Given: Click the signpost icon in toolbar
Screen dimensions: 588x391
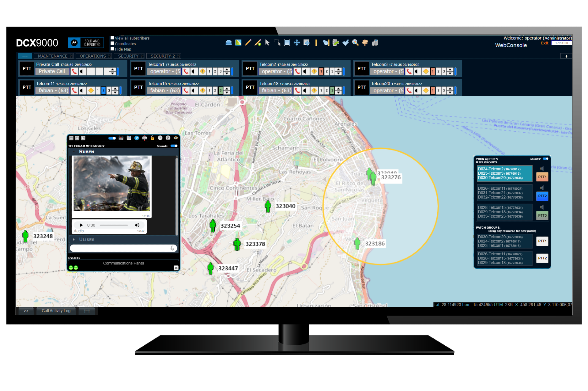Looking at the screenshot, I should (365, 43).
